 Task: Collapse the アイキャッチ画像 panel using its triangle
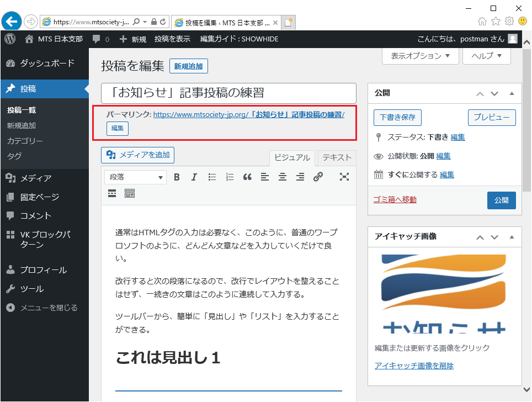click(x=512, y=237)
